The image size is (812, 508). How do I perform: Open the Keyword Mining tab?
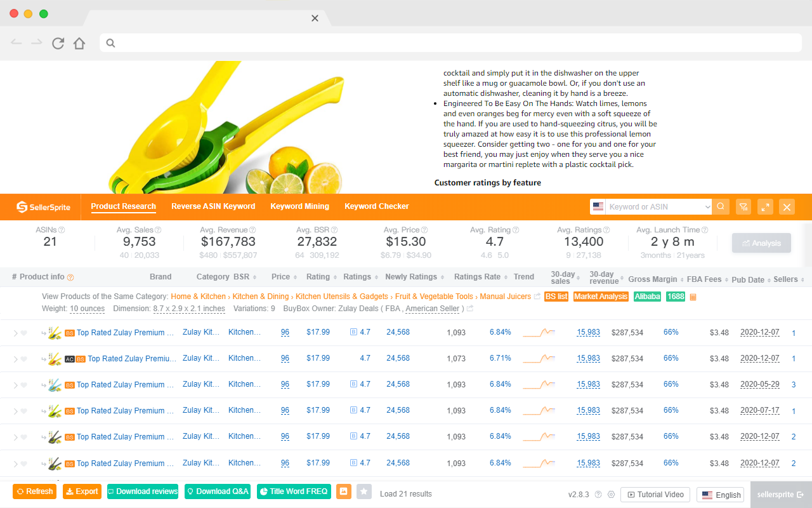[x=299, y=206]
